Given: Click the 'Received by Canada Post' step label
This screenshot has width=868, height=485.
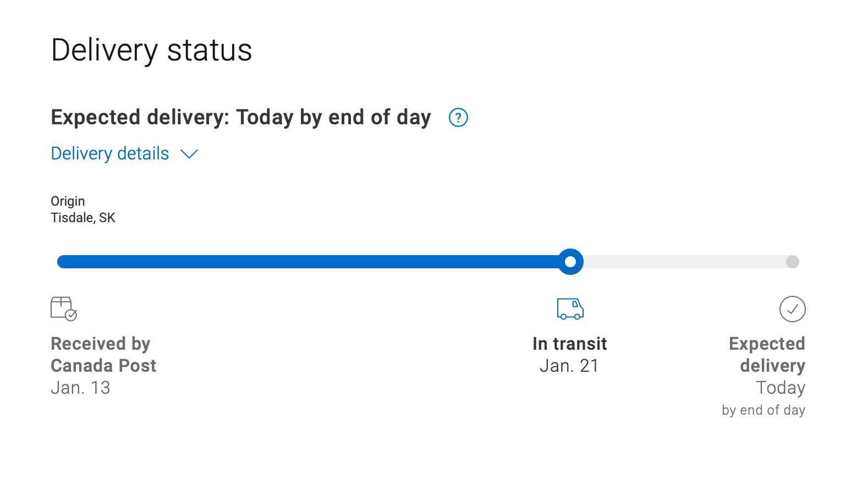Looking at the screenshot, I should (x=103, y=355).
